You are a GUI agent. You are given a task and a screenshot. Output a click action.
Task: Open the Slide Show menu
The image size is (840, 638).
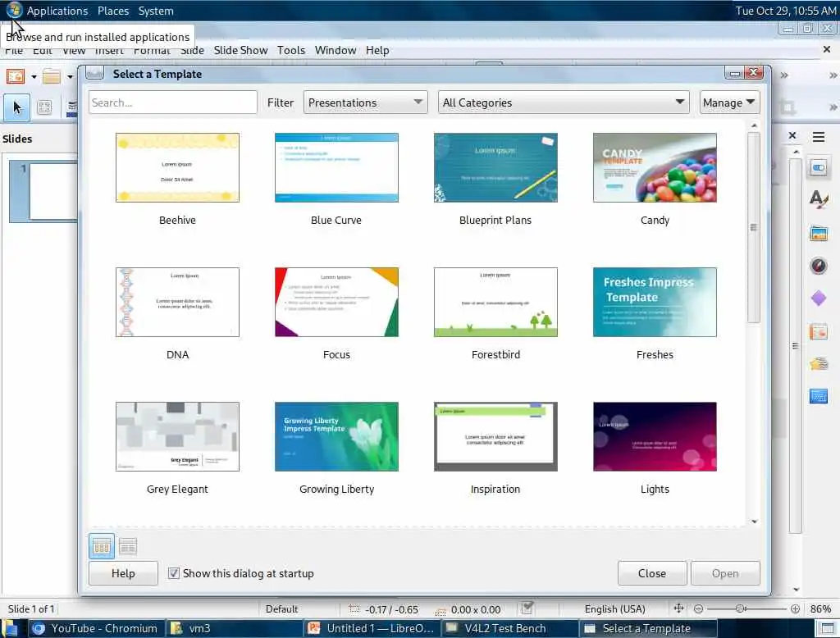coord(240,50)
